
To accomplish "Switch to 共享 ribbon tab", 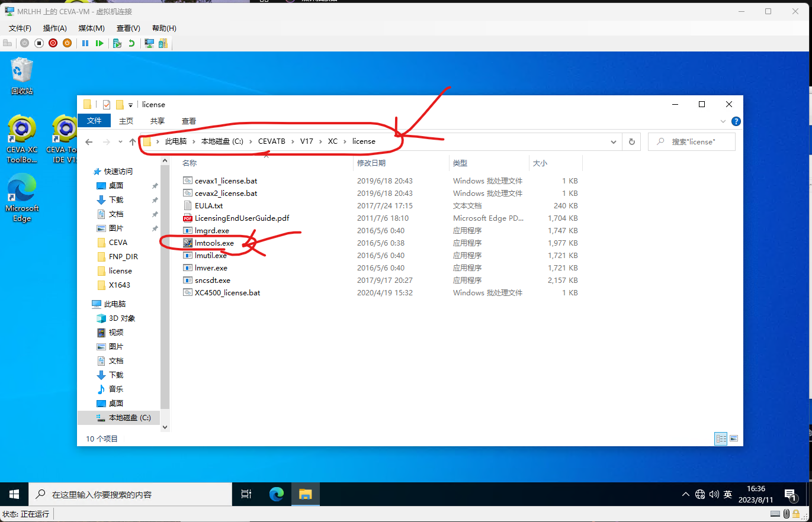I will 158,121.
